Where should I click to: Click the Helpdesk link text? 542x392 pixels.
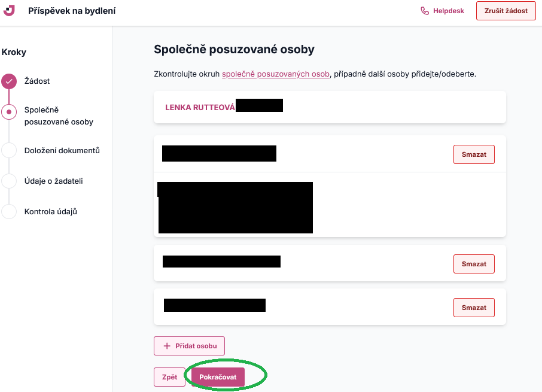click(x=448, y=11)
